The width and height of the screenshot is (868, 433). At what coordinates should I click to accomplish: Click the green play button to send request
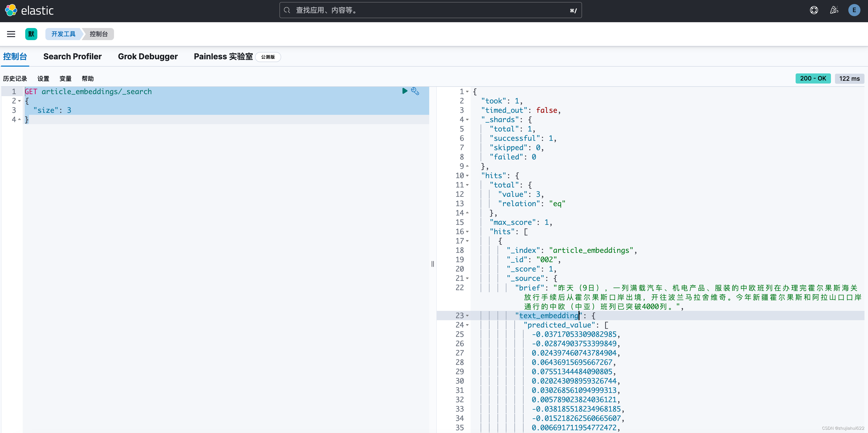click(405, 91)
